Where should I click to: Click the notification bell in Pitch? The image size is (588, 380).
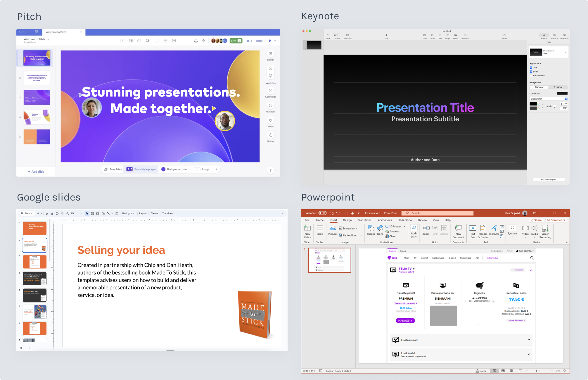pyautogui.click(x=196, y=41)
